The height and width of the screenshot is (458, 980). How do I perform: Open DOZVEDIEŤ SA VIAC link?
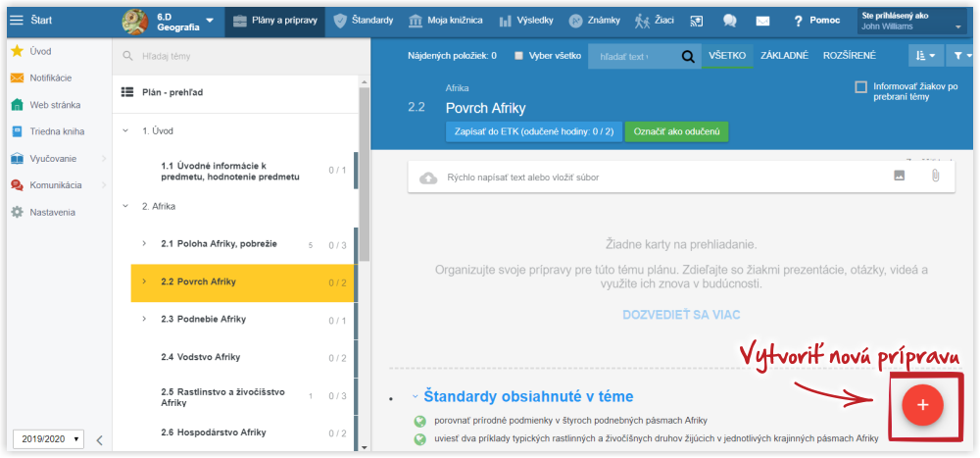681,314
